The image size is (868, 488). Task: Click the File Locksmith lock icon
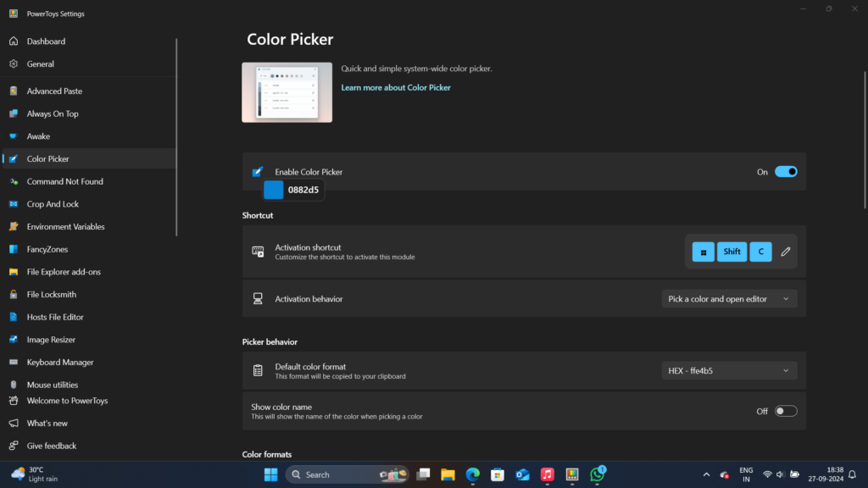click(14, 295)
